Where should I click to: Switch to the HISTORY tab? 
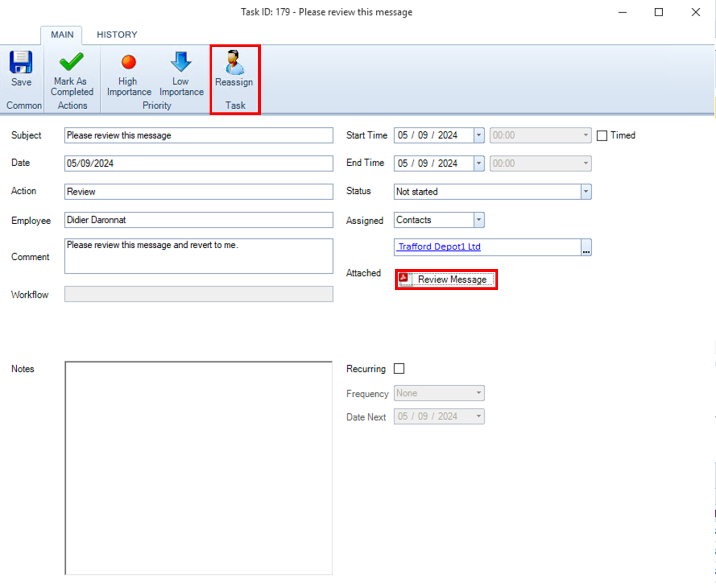(117, 34)
